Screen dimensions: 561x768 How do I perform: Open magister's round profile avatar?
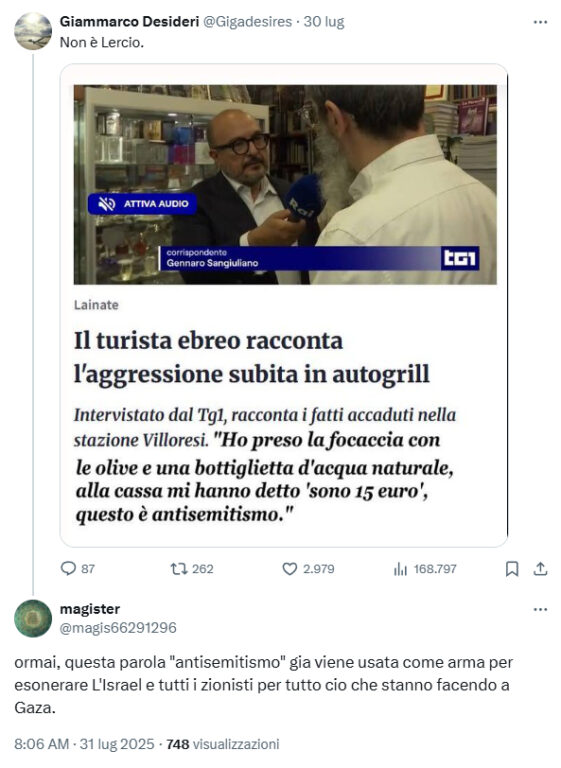tap(33, 618)
